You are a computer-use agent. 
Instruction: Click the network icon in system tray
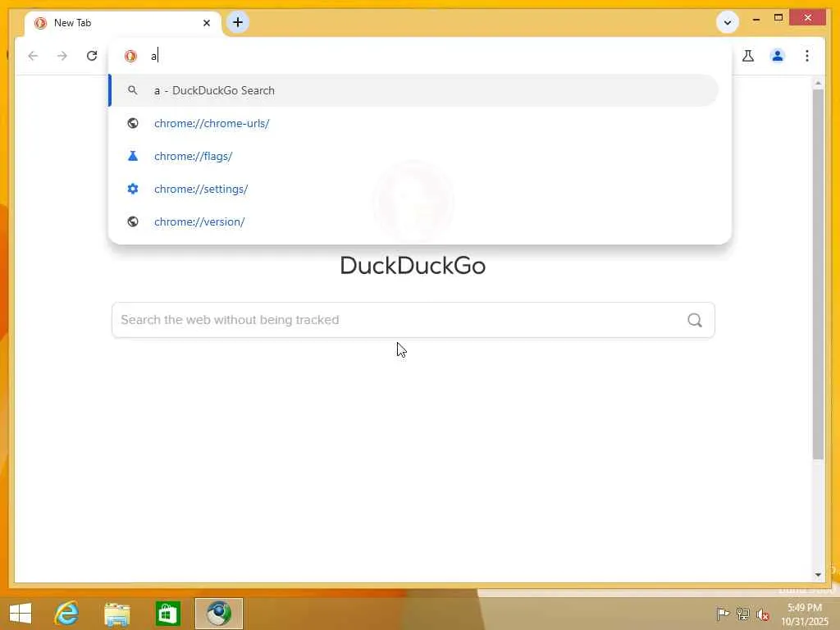click(742, 614)
